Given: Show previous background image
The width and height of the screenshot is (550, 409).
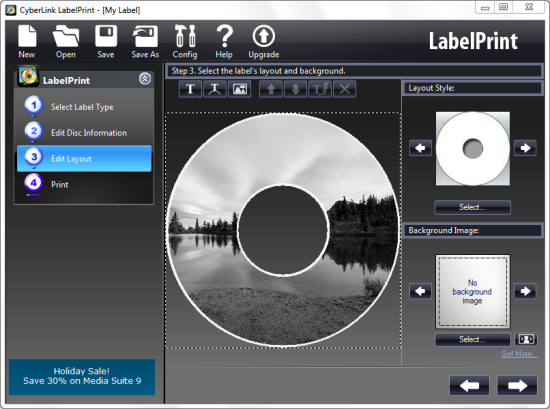Looking at the screenshot, I should [x=420, y=291].
